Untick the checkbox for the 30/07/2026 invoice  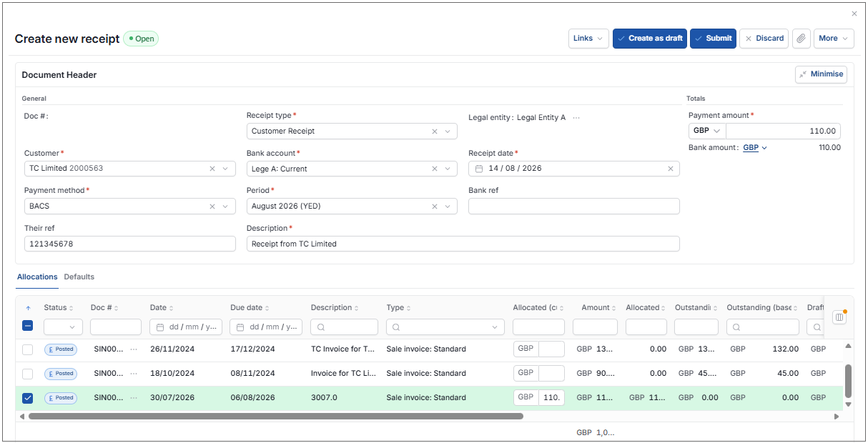[27, 398]
